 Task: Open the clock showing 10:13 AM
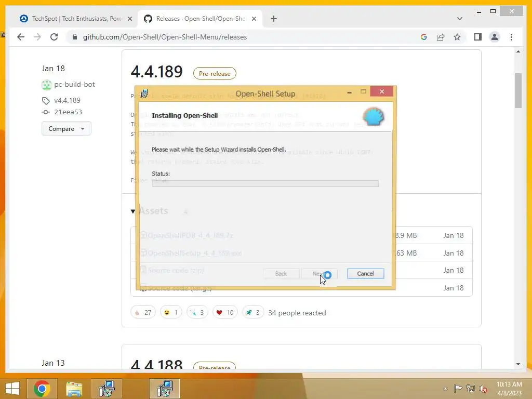click(x=509, y=389)
